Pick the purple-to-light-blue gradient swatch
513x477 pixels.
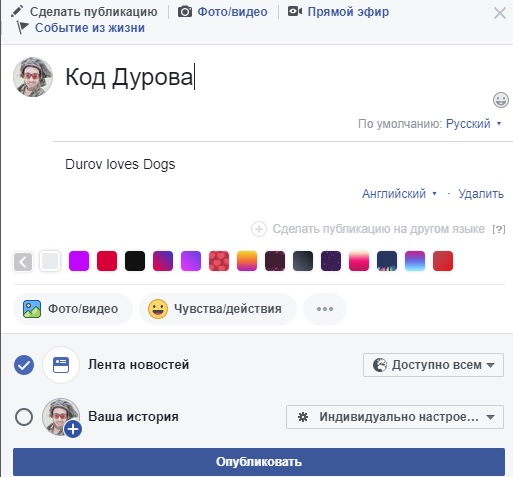pyautogui.click(x=415, y=261)
